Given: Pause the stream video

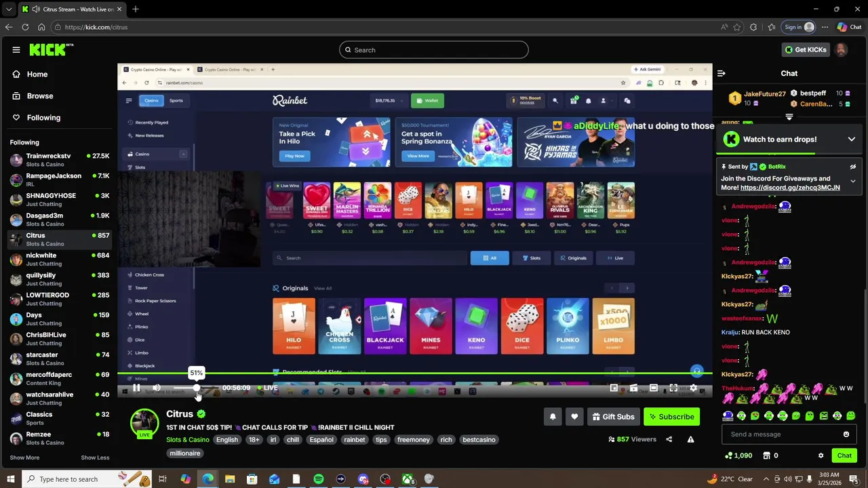Looking at the screenshot, I should point(136,388).
